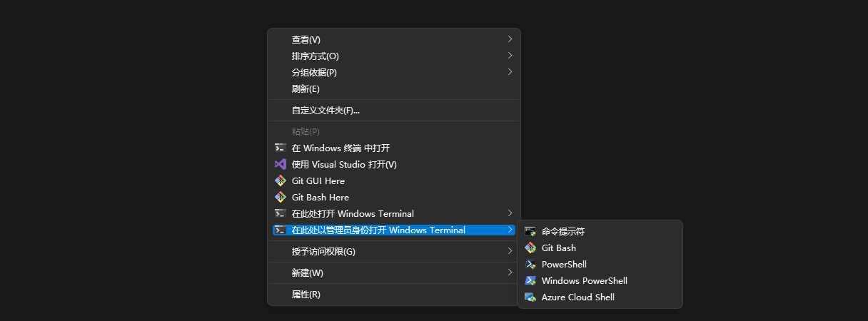Image resolution: width=868 pixels, height=321 pixels.
Task: Click the 命令提示符 icon in submenu
Action: coord(530,231)
